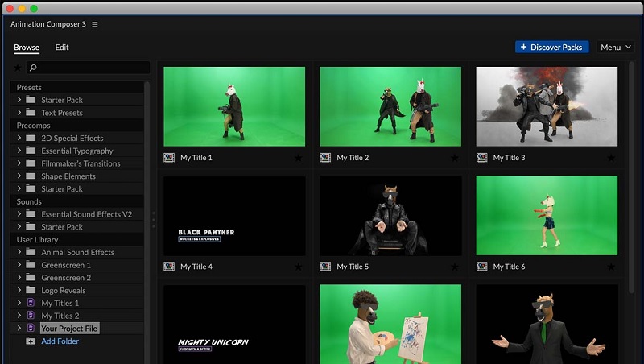The image size is (644, 364).
Task: Expand the 2D Special Effects folder
Action: [x=19, y=138]
